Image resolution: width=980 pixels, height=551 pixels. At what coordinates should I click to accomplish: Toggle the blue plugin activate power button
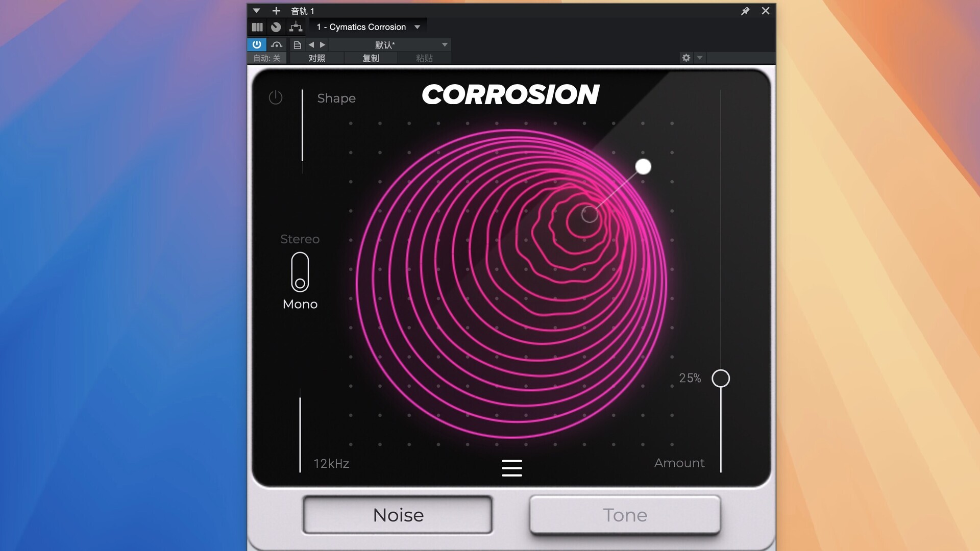[x=257, y=45]
